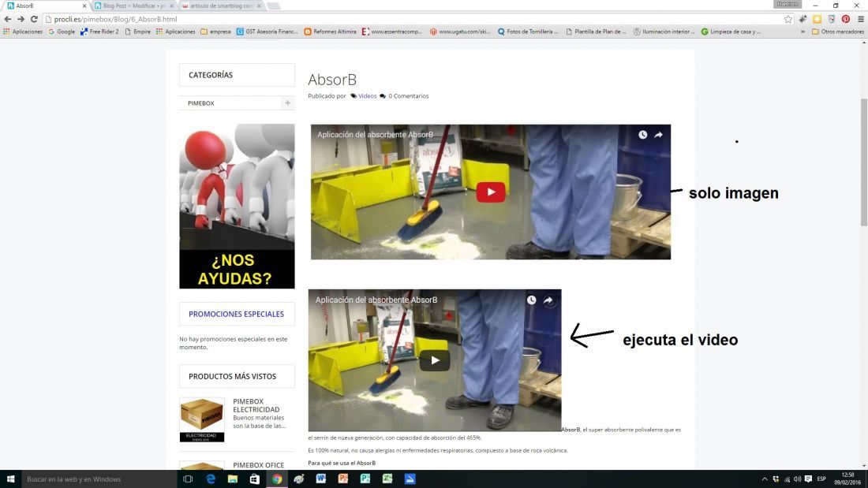
Task: Play the upper YouTube video with red button
Action: pos(491,192)
